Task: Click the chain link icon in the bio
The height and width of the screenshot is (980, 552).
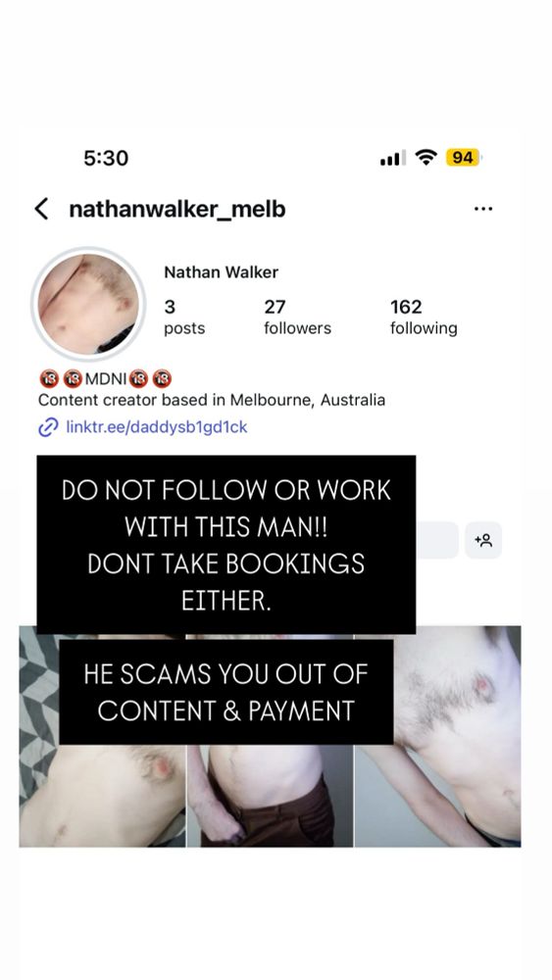Action: pos(48,427)
